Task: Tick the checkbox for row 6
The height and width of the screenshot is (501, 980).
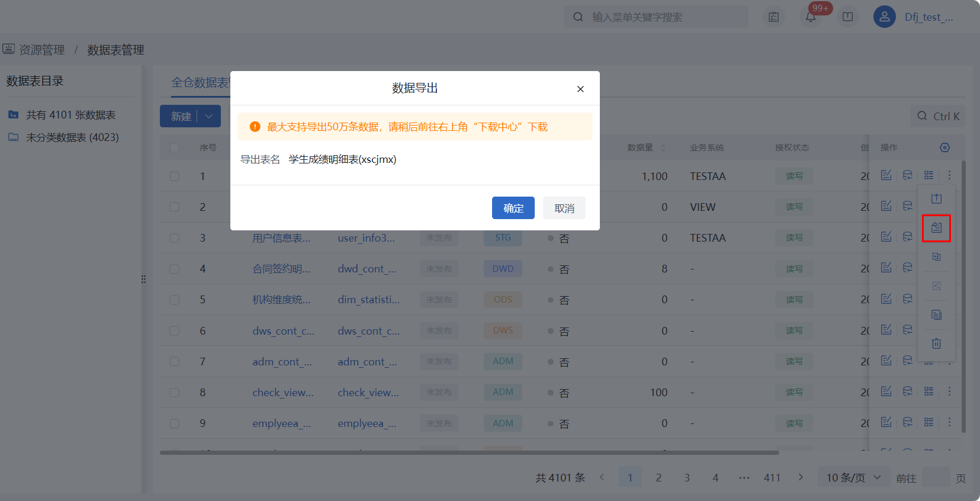Action: [175, 330]
